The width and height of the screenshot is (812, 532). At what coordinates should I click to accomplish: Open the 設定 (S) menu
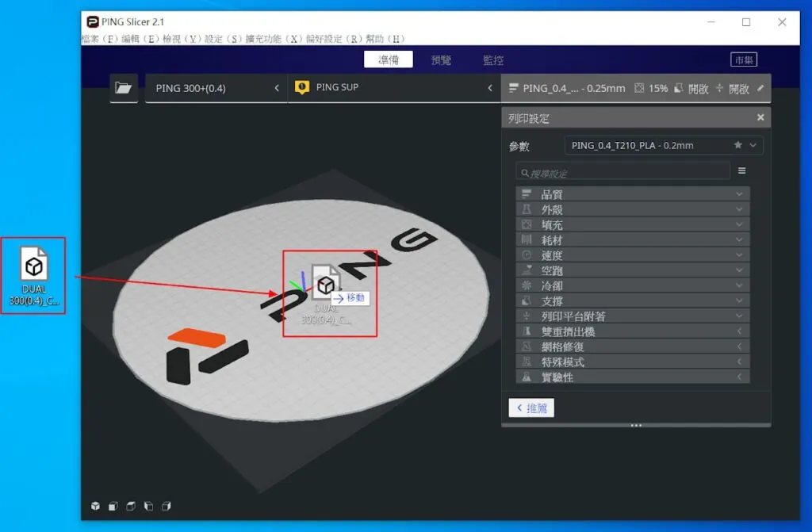223,39
